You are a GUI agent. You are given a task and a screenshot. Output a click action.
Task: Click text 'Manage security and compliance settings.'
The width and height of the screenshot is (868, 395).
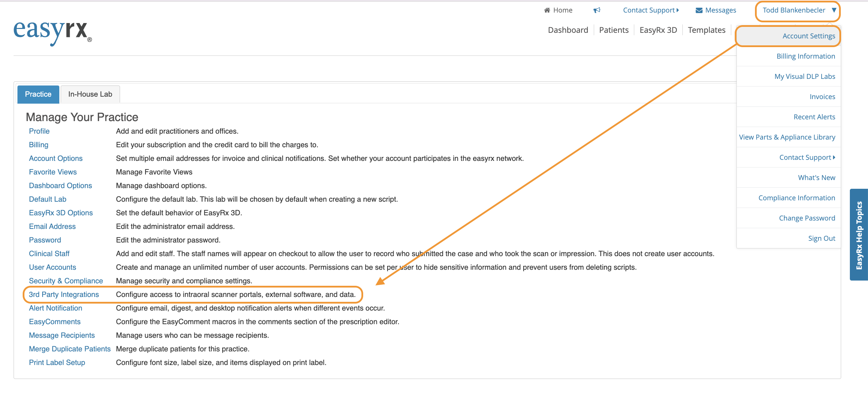pyautogui.click(x=184, y=281)
